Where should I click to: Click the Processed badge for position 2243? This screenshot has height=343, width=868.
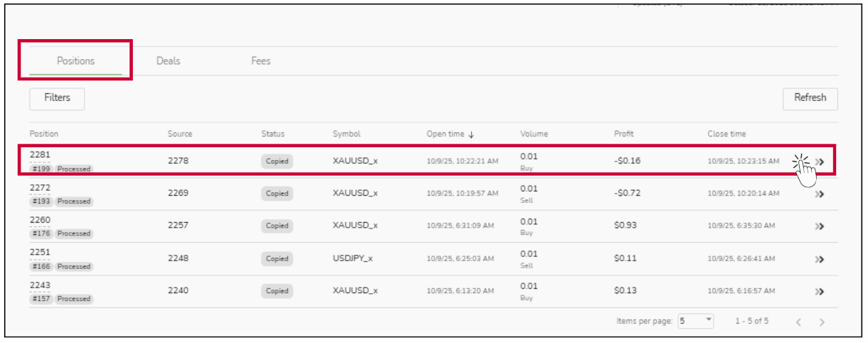point(74,299)
